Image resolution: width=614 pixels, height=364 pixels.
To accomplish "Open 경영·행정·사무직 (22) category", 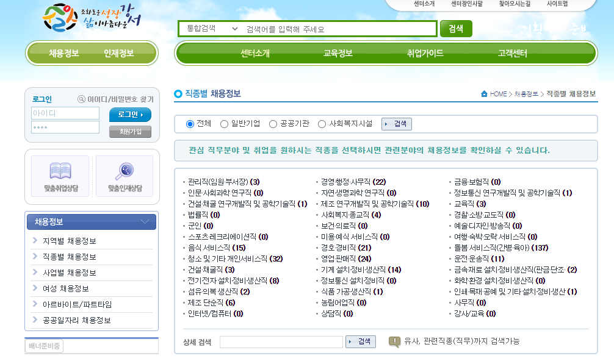I will click(353, 182).
